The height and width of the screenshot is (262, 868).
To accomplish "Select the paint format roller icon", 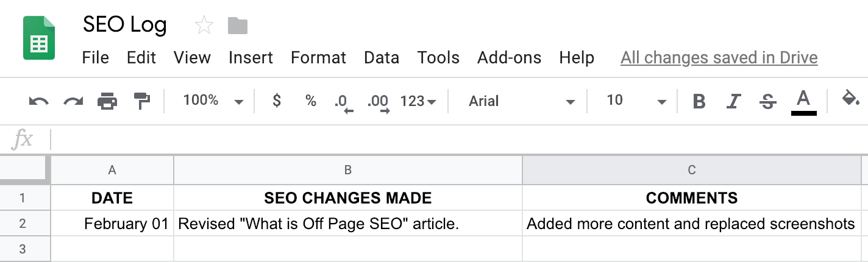I will click(141, 101).
